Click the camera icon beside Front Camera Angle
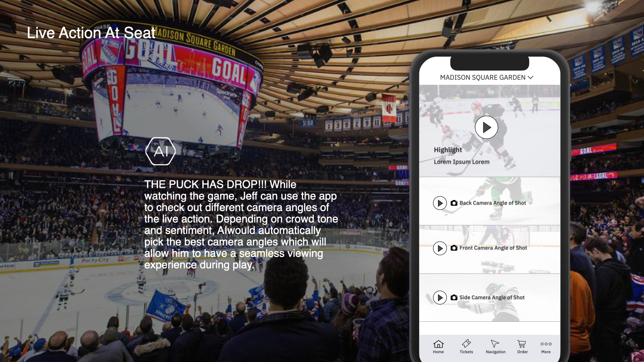644x362 pixels. pos(454,248)
